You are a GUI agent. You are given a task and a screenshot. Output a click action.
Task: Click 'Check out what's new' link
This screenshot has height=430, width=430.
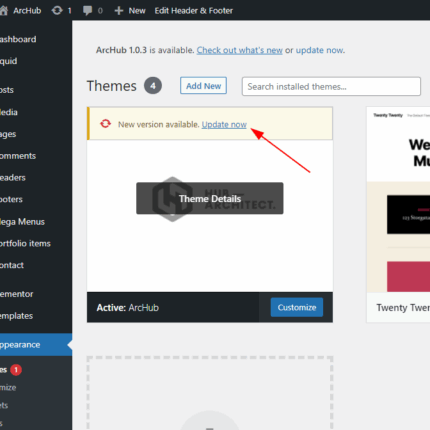(x=240, y=50)
